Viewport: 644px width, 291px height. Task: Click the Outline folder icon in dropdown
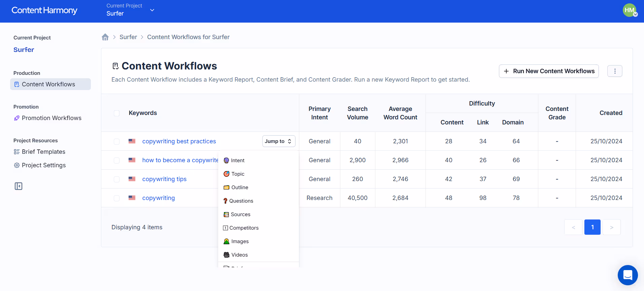pos(227,187)
